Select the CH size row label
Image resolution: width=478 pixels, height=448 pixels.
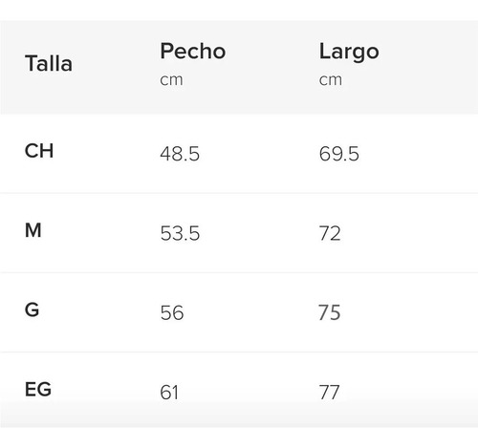pos(39,151)
